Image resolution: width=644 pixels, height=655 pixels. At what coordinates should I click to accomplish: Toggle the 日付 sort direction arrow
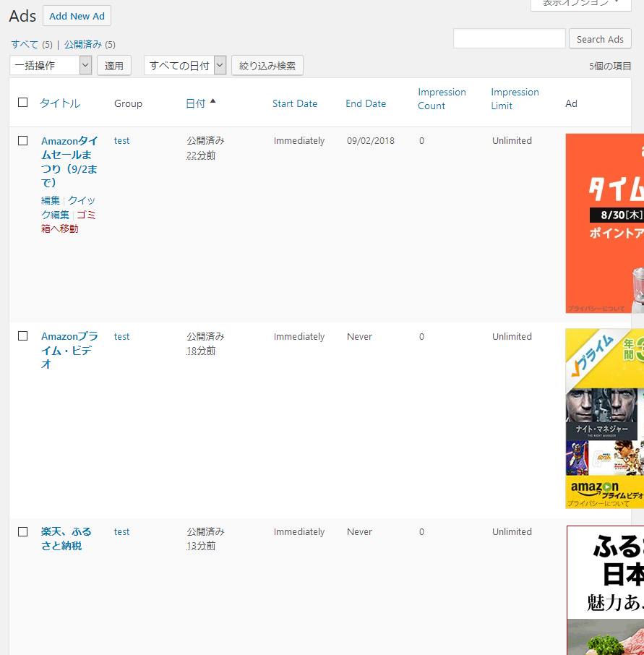pos(213,100)
